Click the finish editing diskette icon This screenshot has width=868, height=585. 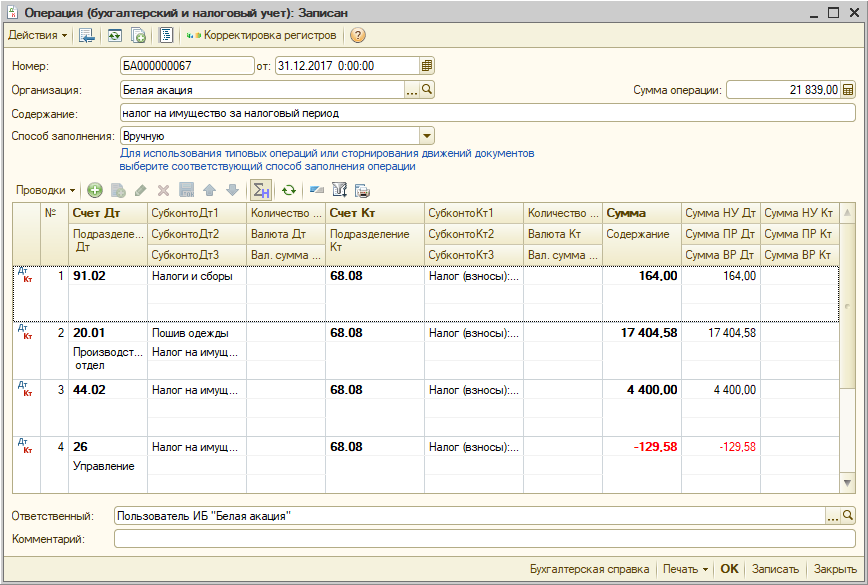click(x=187, y=190)
